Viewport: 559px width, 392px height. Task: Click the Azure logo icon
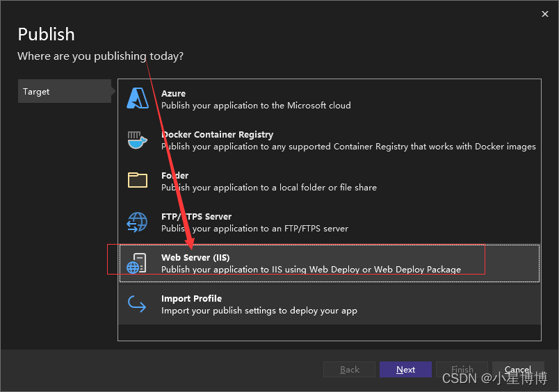click(138, 99)
